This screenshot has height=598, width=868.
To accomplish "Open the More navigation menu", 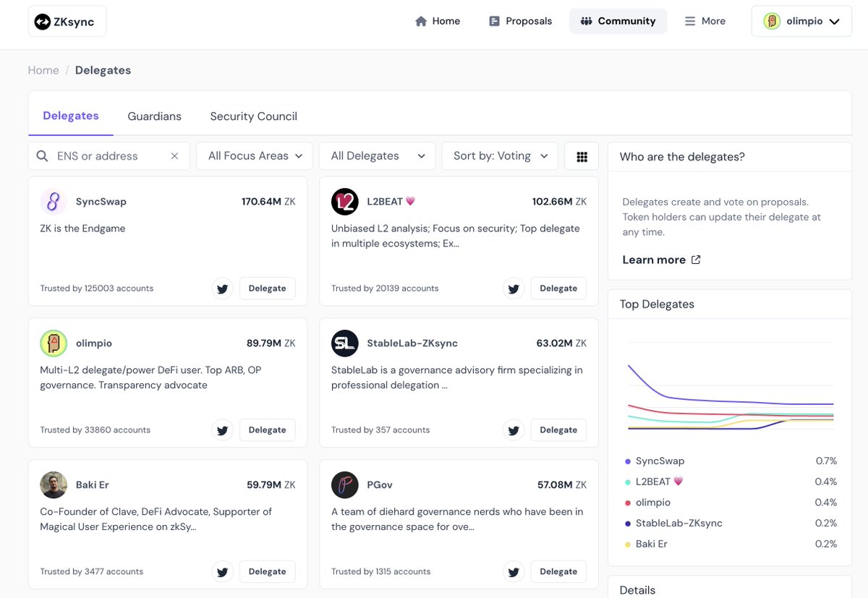I will pyautogui.click(x=705, y=22).
